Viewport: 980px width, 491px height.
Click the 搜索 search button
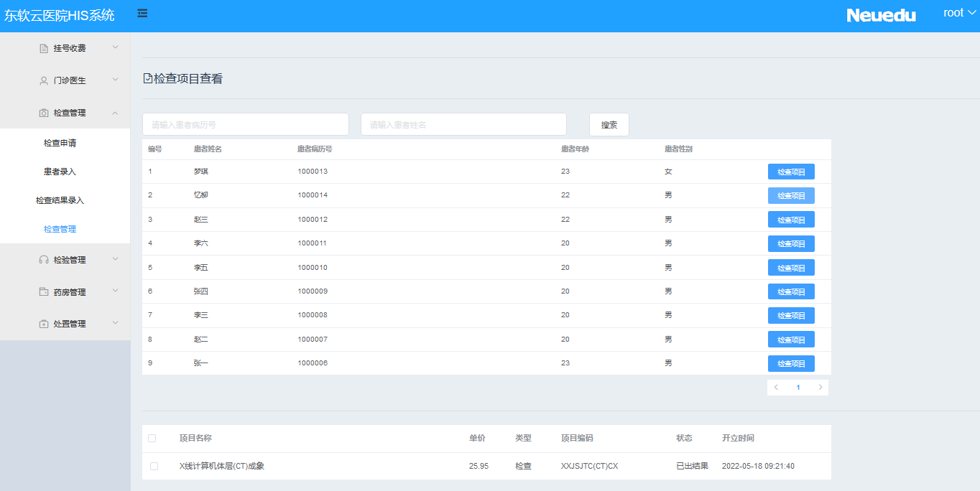(609, 124)
